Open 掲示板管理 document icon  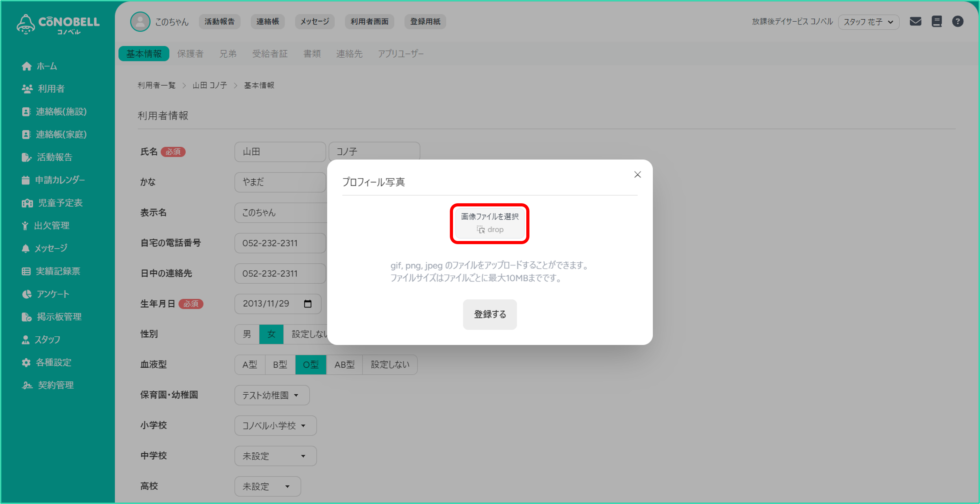27,317
